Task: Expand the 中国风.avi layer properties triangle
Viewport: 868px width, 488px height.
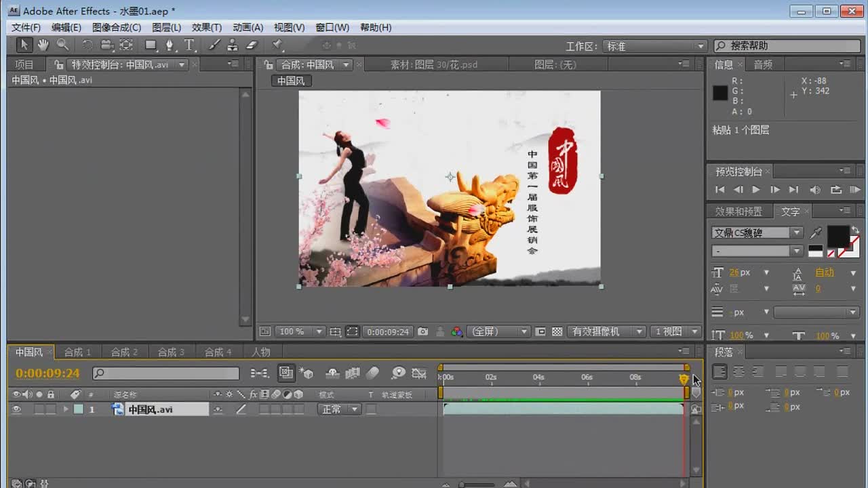Action: pyautogui.click(x=66, y=409)
